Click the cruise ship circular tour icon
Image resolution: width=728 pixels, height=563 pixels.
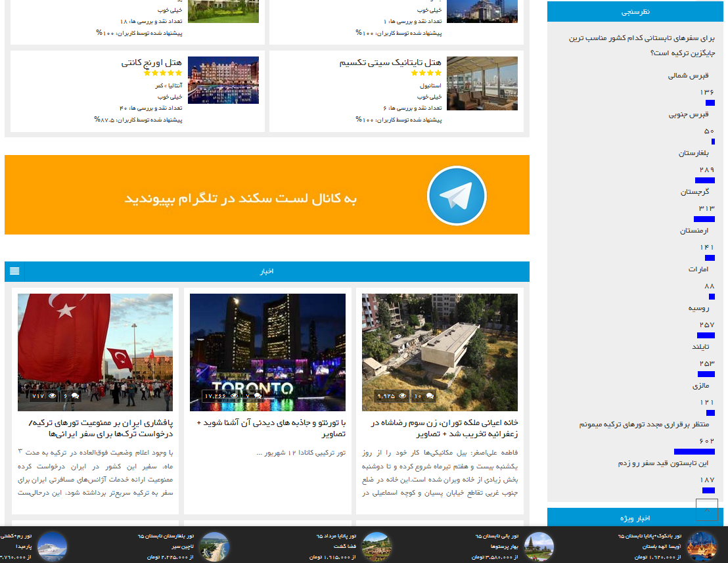[52, 547]
